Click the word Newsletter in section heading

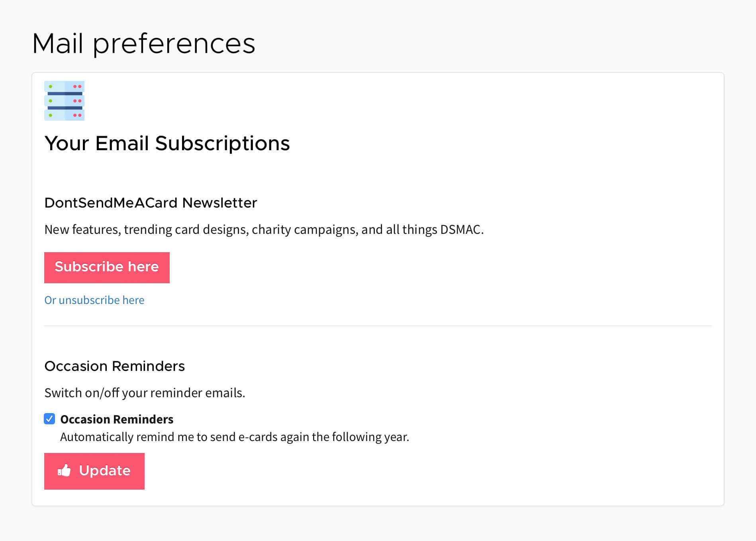coord(219,203)
